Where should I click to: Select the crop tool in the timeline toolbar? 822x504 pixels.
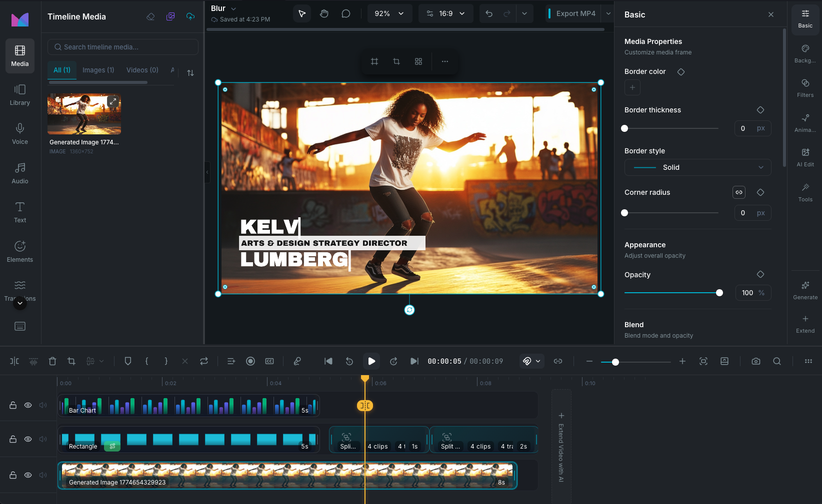[71, 361]
